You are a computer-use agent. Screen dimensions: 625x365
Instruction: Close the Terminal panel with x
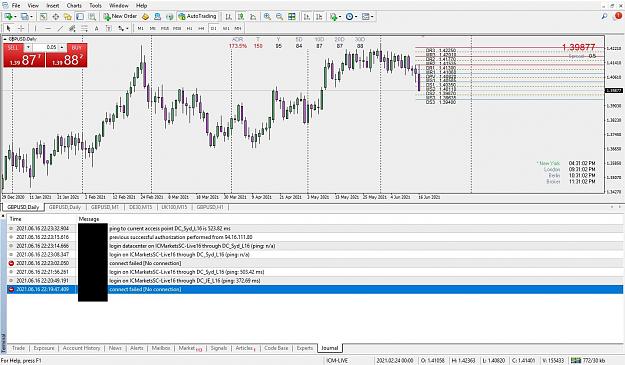[3, 216]
